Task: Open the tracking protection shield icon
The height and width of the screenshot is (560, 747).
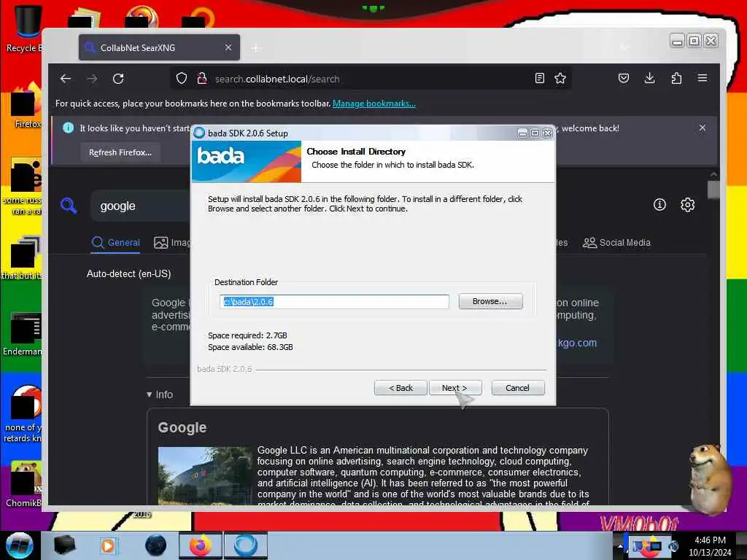Action: click(182, 78)
